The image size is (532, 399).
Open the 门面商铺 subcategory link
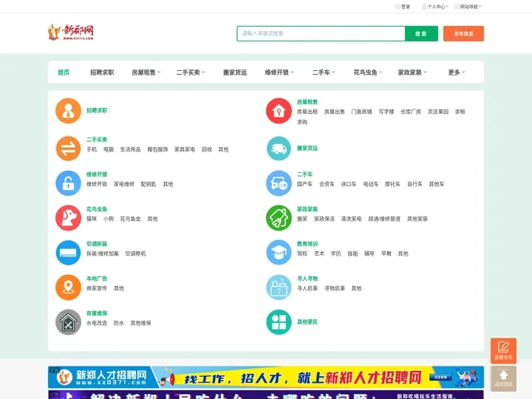click(361, 112)
